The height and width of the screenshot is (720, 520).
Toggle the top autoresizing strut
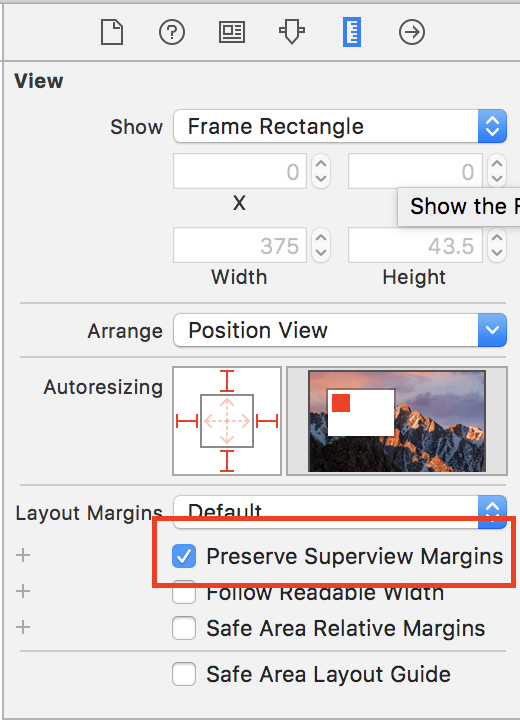[227, 381]
